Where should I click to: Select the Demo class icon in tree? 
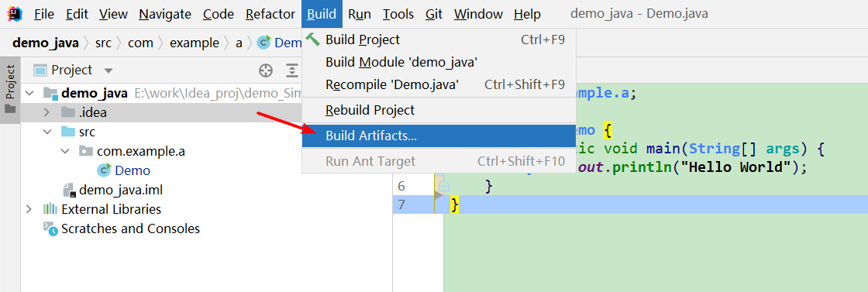pos(104,170)
